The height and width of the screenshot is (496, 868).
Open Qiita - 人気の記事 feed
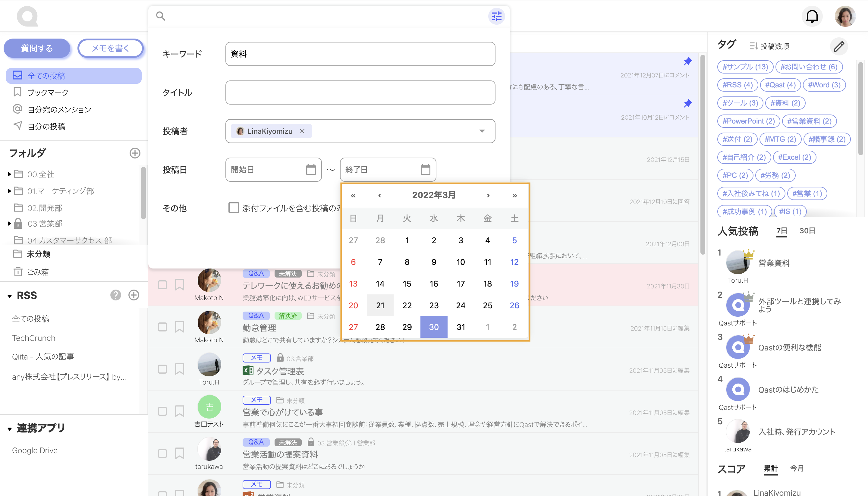click(x=43, y=356)
